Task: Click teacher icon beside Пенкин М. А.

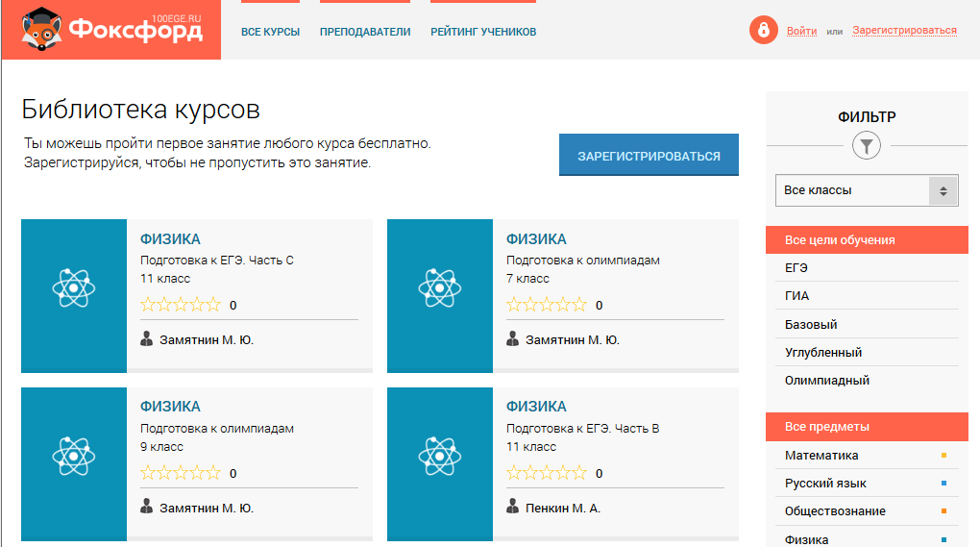Action: pyautogui.click(x=512, y=507)
